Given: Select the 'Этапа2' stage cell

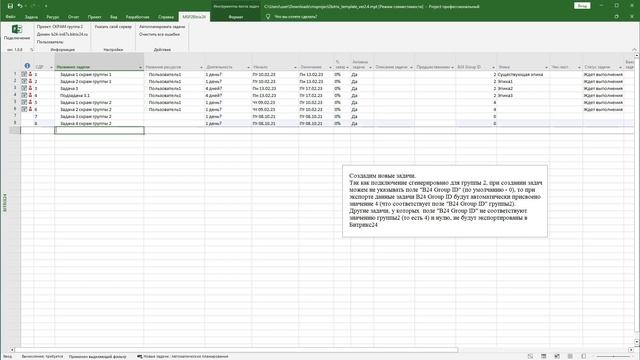Looking at the screenshot, I should 523,88.
